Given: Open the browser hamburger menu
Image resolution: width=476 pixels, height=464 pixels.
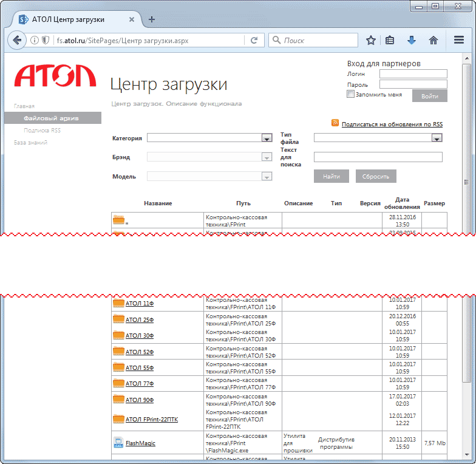Looking at the screenshot, I should pyautogui.click(x=459, y=40).
